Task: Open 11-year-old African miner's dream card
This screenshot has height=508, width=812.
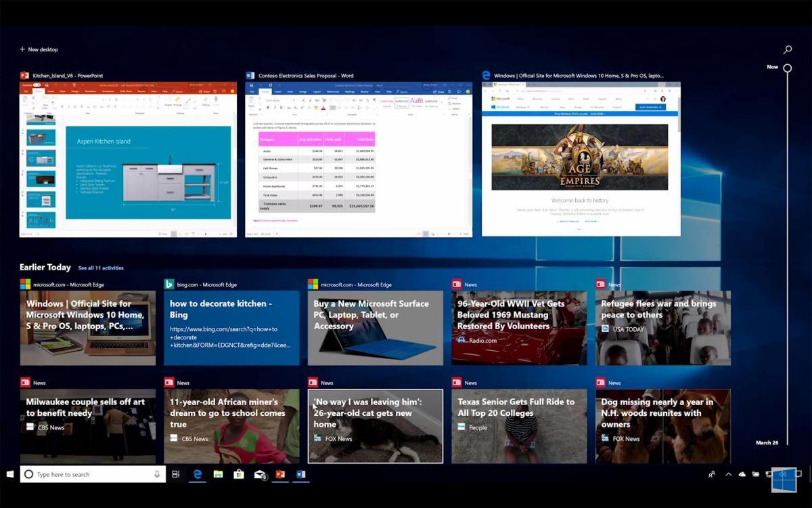Action: (x=231, y=426)
